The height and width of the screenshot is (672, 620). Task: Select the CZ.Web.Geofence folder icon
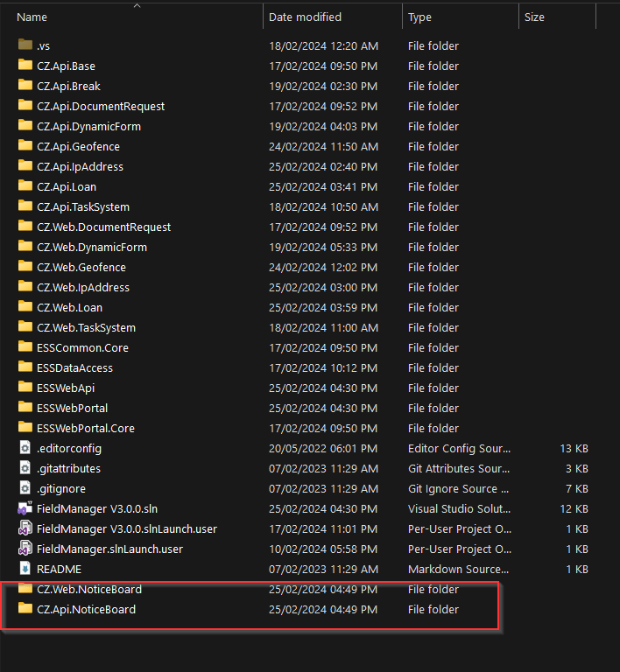click(x=25, y=266)
